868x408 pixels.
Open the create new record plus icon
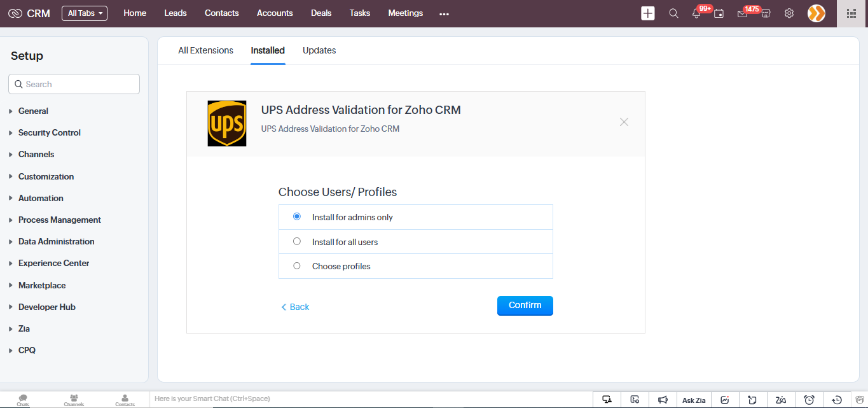coord(647,13)
